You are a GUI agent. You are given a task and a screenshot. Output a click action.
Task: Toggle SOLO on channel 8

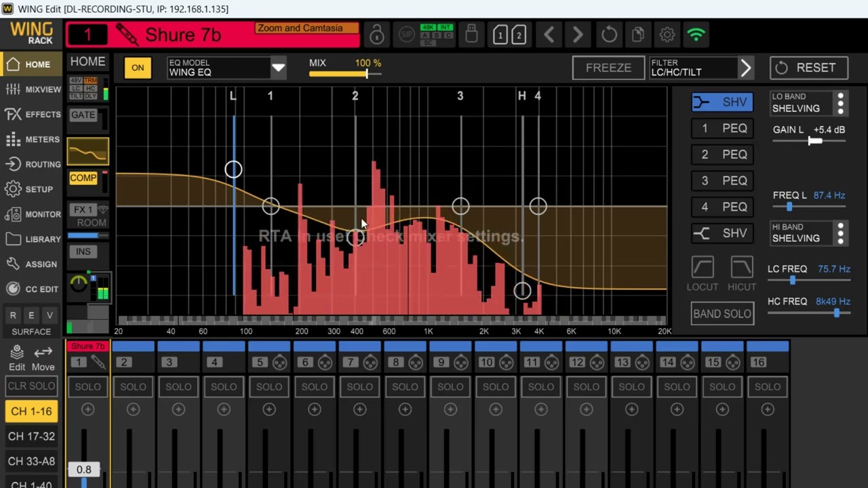click(x=406, y=387)
